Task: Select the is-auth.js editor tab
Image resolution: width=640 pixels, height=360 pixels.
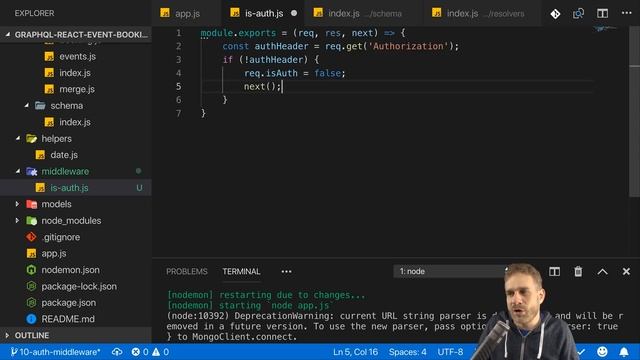Action: coord(263,13)
